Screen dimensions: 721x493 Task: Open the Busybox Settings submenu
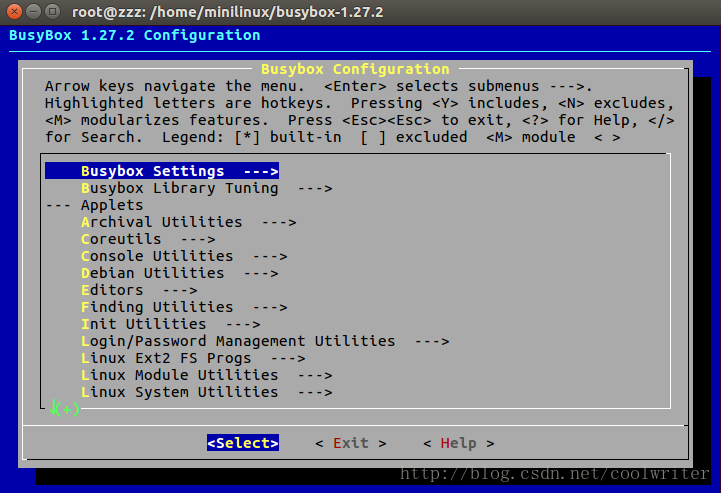tap(162, 171)
